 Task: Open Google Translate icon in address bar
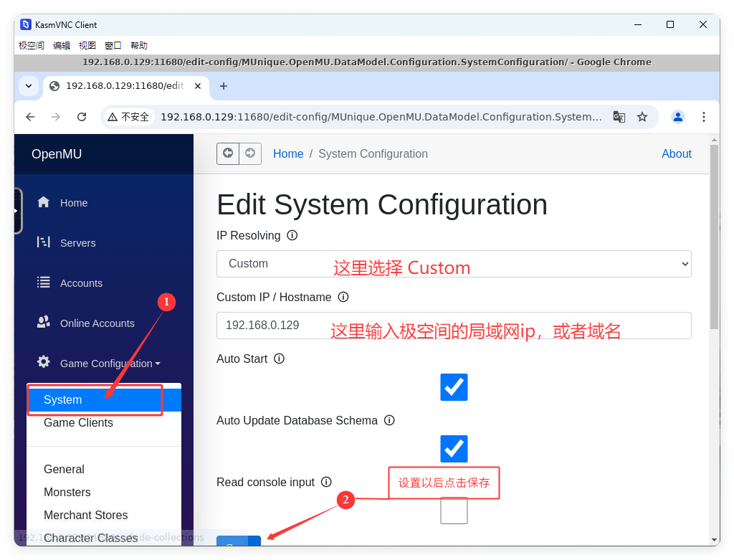[x=619, y=117]
